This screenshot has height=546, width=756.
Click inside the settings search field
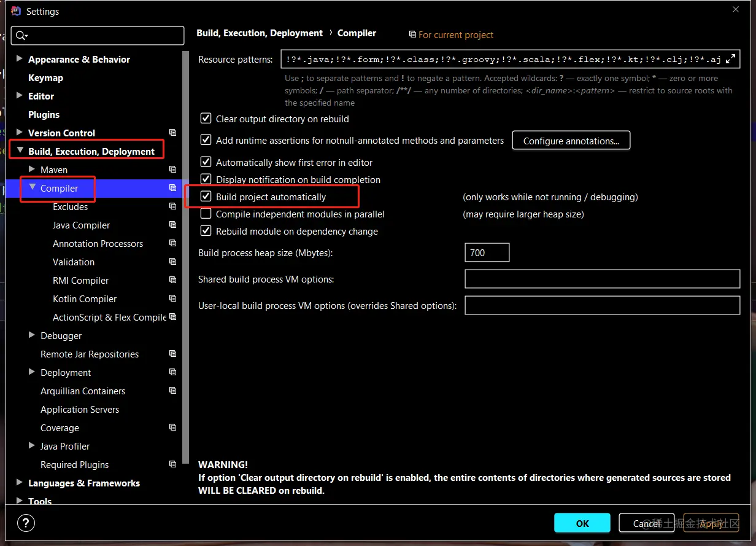pyautogui.click(x=98, y=36)
